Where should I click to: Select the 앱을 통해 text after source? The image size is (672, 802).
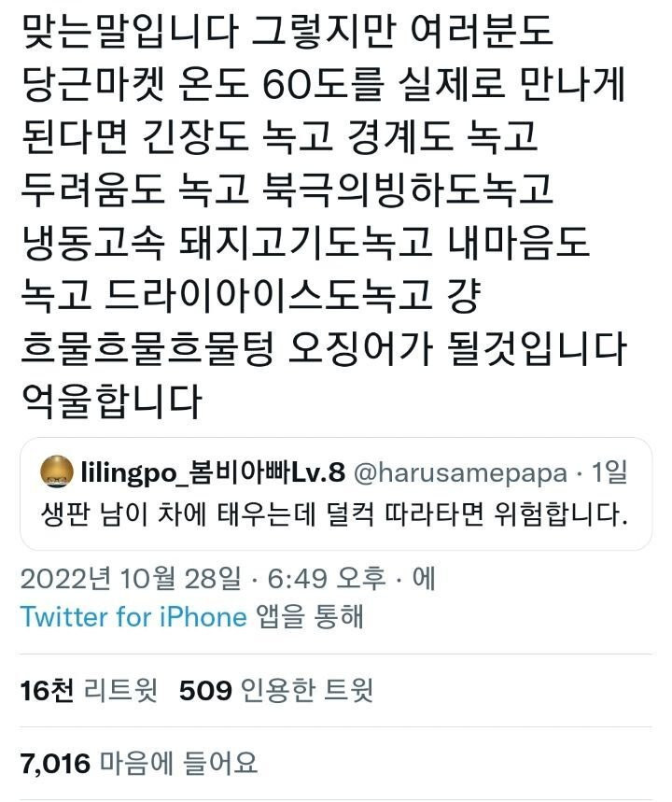click(310, 616)
